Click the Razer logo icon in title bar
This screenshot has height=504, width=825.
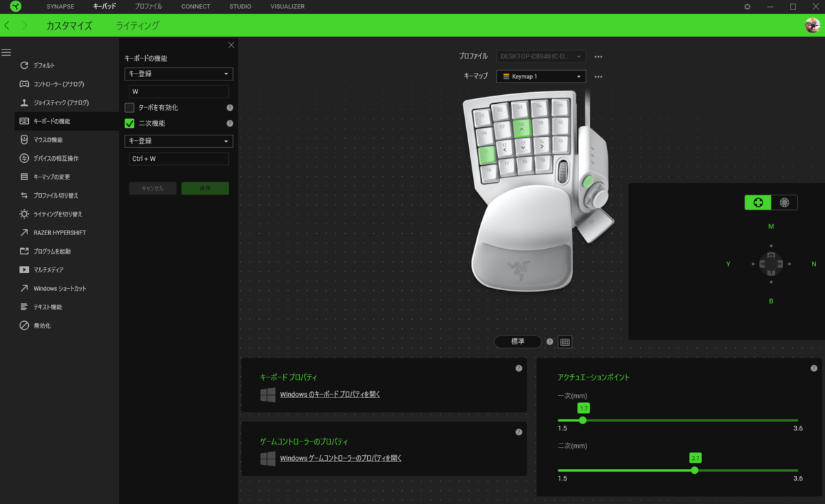point(15,6)
